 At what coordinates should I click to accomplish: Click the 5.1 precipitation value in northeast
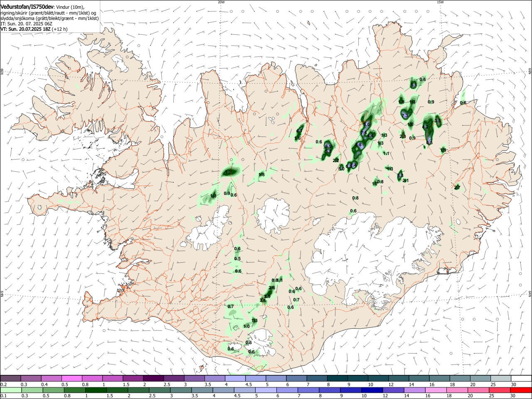click(x=414, y=85)
